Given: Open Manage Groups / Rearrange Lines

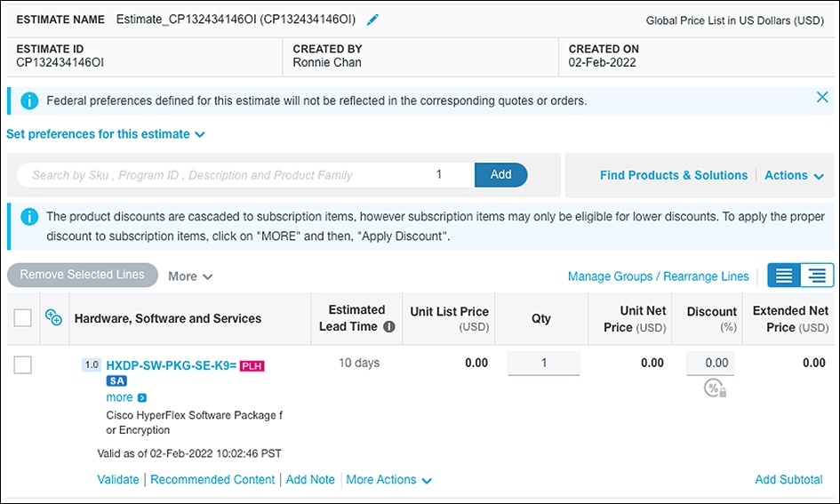Looking at the screenshot, I should click(658, 276).
